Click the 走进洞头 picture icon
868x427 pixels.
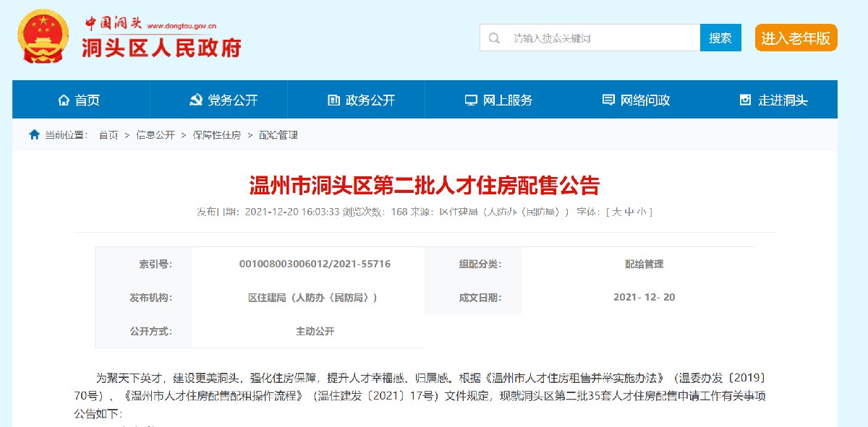coord(746,100)
